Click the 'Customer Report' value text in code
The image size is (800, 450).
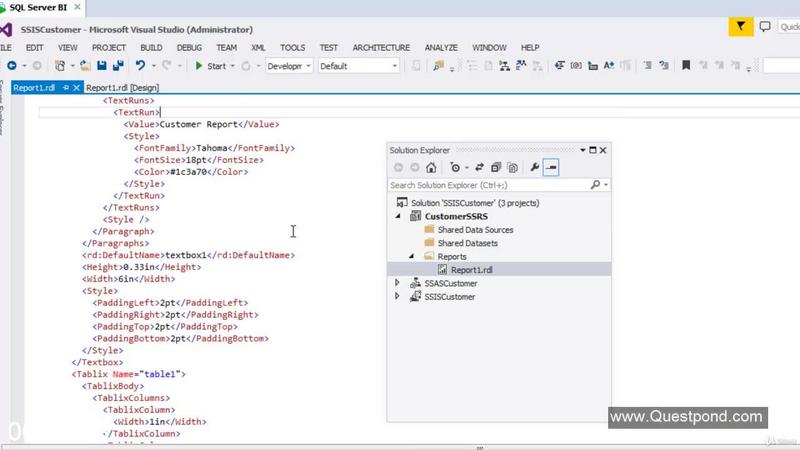coord(198,124)
